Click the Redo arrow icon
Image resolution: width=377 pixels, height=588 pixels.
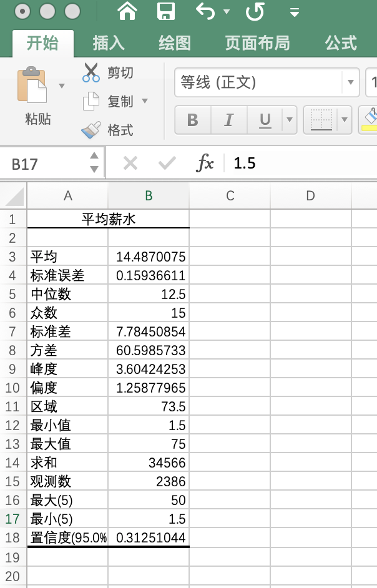254,11
